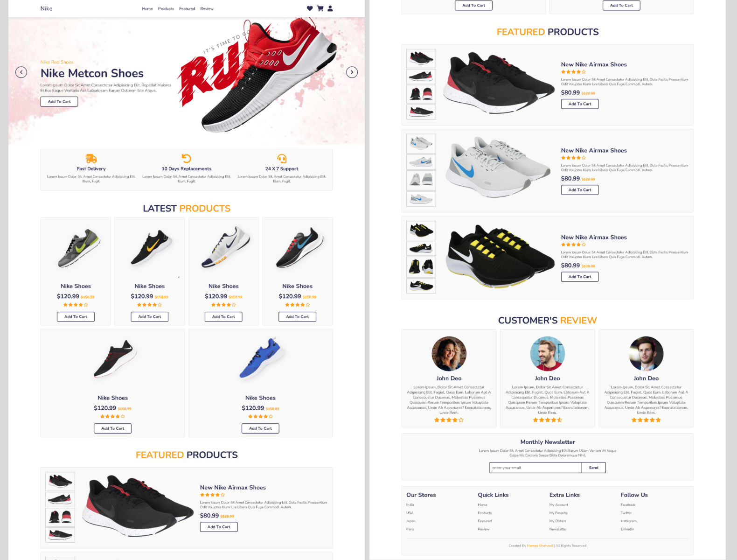The height and width of the screenshot is (560, 737).
Task: Click the 10 Days Replacements return icon
Action: [187, 159]
